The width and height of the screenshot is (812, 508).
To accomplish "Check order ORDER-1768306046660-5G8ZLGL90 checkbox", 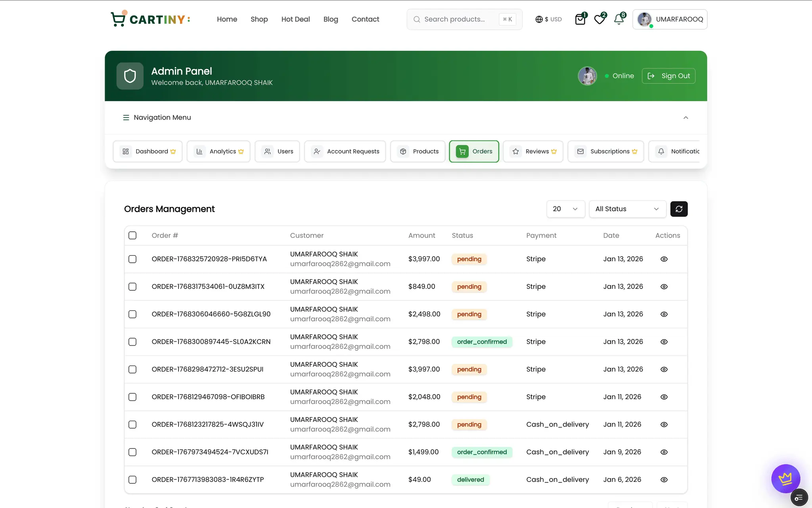I will (x=132, y=314).
